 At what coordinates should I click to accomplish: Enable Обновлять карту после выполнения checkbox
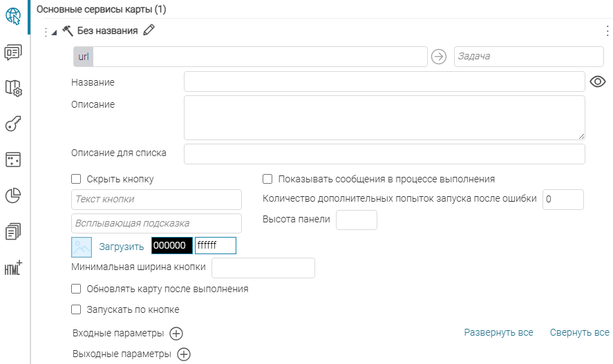pyautogui.click(x=76, y=289)
